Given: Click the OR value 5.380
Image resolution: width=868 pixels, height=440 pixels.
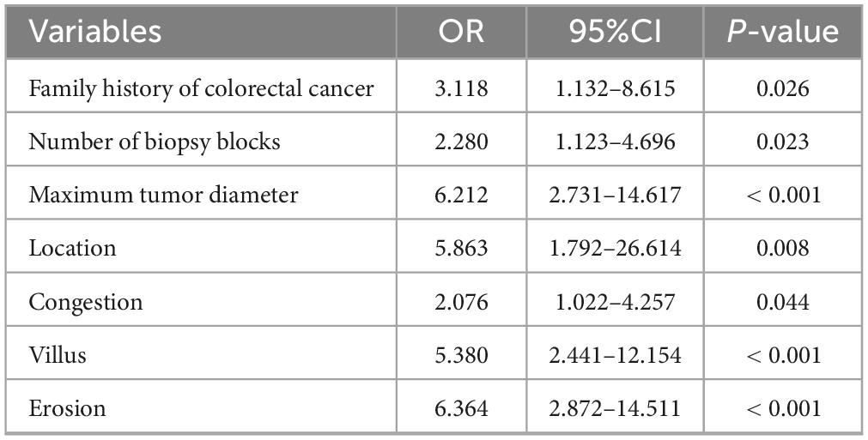Looking at the screenshot, I should pyautogui.click(x=462, y=355).
